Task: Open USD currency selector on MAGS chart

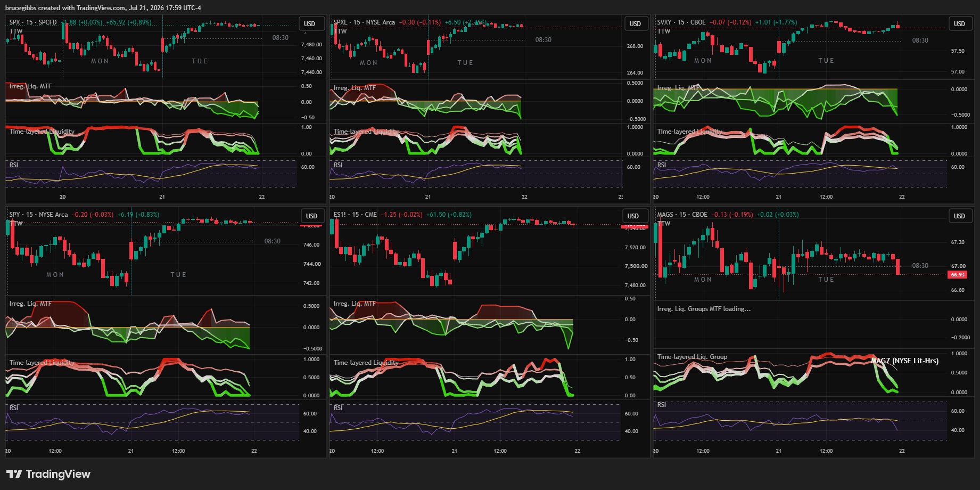Action: click(x=959, y=216)
